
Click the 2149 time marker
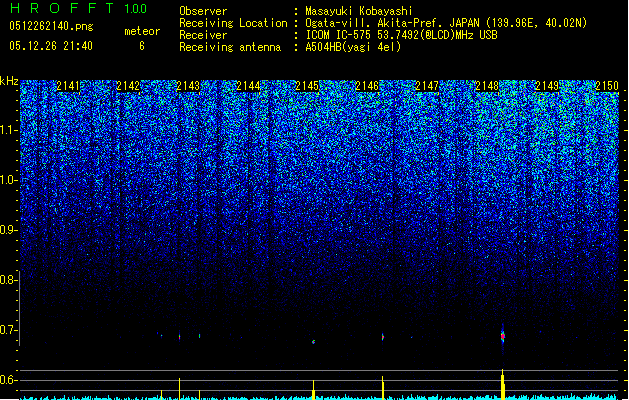pos(547,86)
